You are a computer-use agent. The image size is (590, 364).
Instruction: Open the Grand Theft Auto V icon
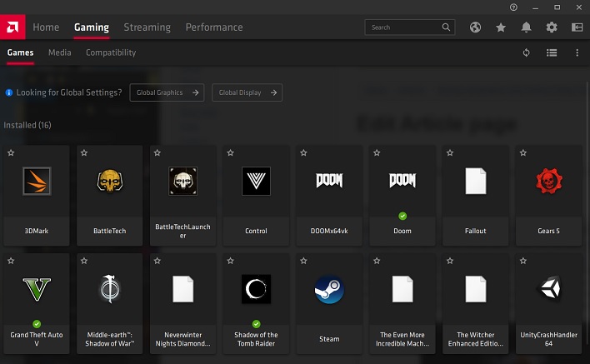click(37, 289)
